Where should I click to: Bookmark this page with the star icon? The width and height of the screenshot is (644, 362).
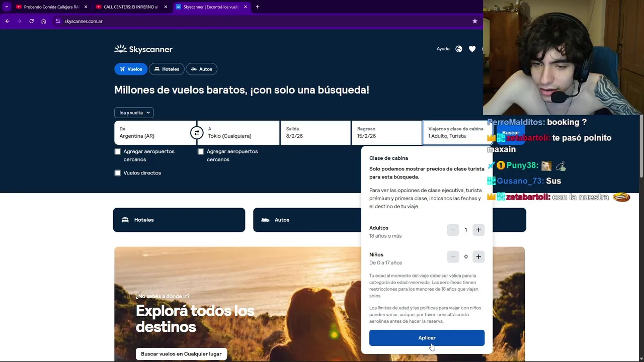click(x=474, y=21)
